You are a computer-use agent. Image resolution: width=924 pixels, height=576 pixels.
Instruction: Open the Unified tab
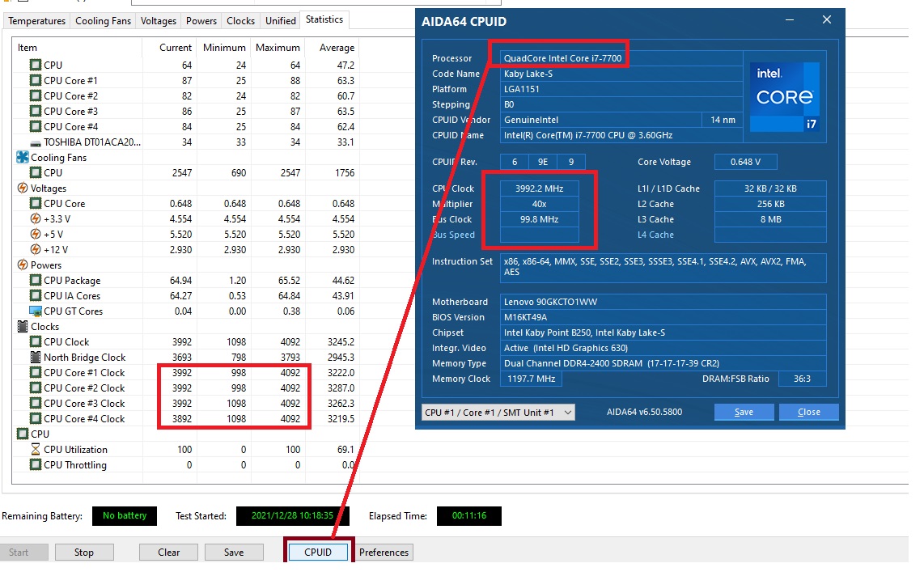[x=280, y=21]
